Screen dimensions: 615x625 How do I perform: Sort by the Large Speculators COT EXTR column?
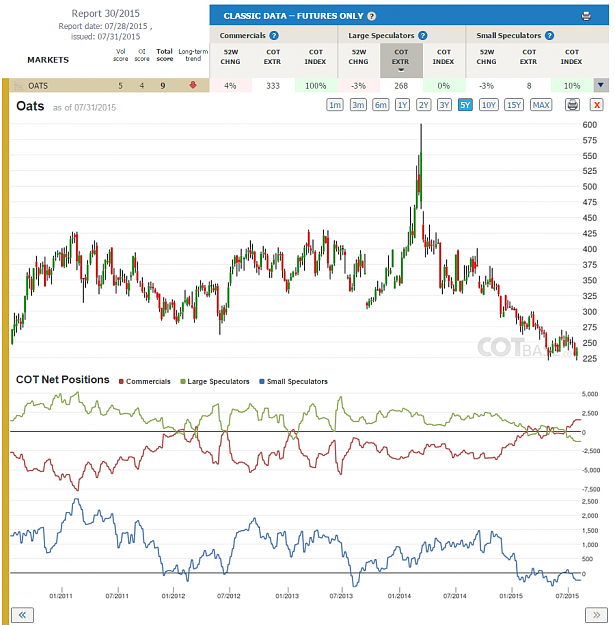pos(401,60)
